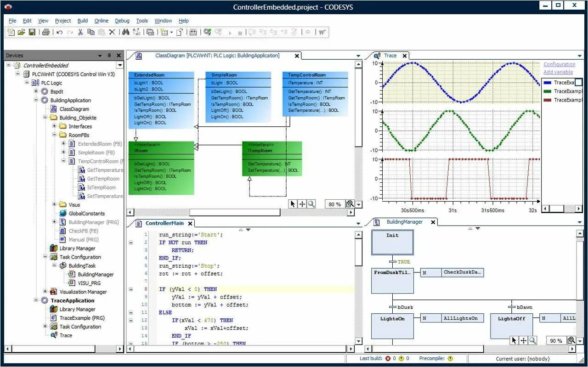
Task: Click zoom icon beside 90 % in BuildingManager
Action: click(571, 340)
